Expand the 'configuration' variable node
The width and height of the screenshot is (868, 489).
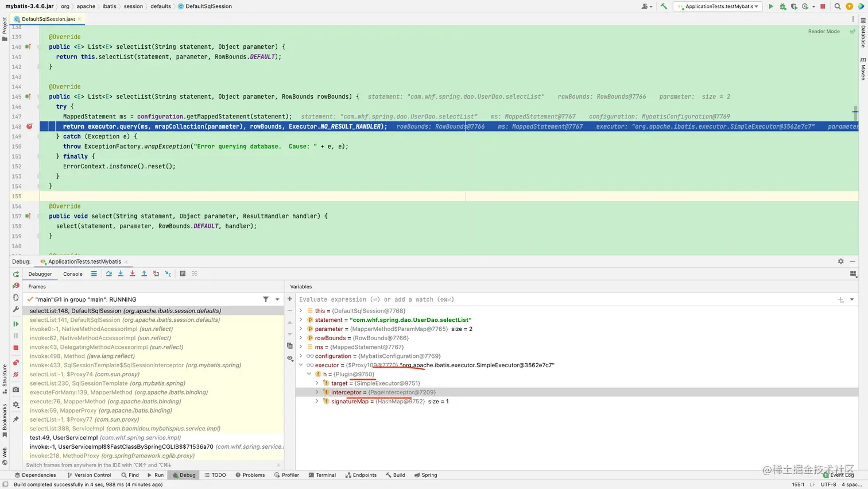tap(301, 356)
